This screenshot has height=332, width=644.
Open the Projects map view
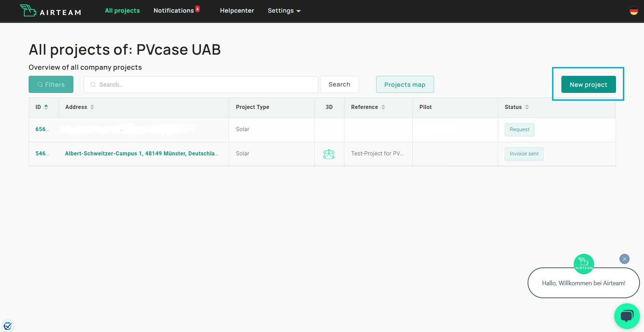coord(405,84)
